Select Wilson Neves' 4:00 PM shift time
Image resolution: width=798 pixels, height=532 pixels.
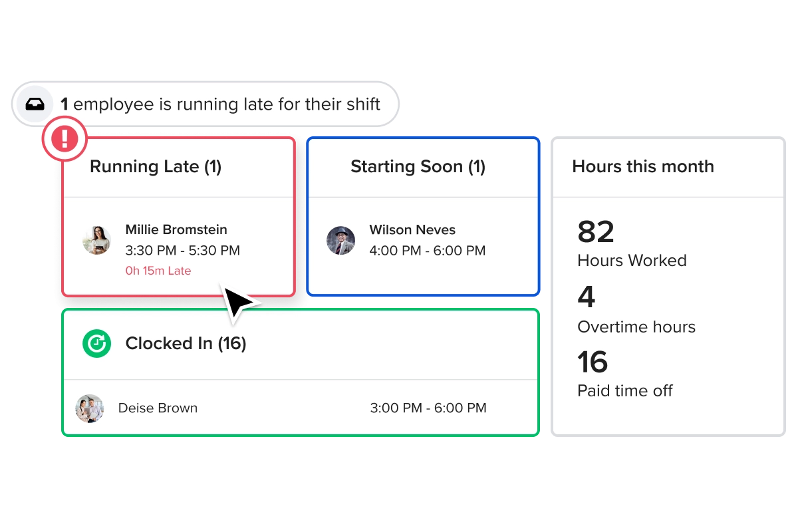point(428,251)
